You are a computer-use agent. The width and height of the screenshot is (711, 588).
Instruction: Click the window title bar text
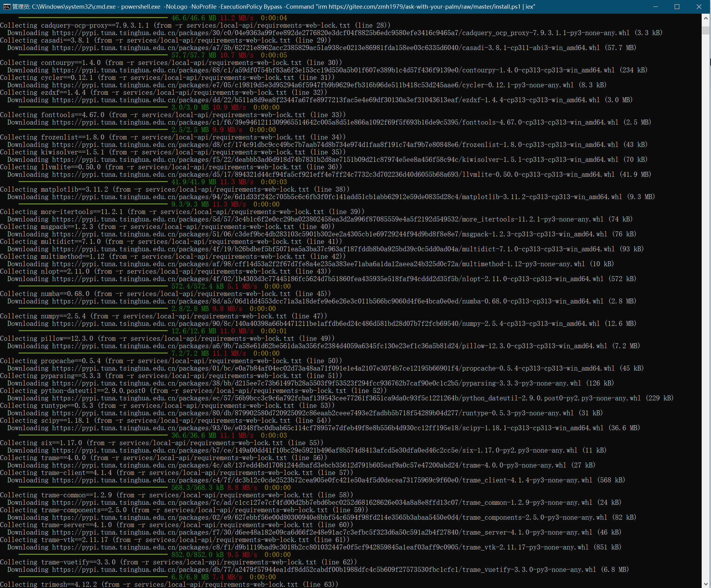pyautogui.click(x=274, y=7)
